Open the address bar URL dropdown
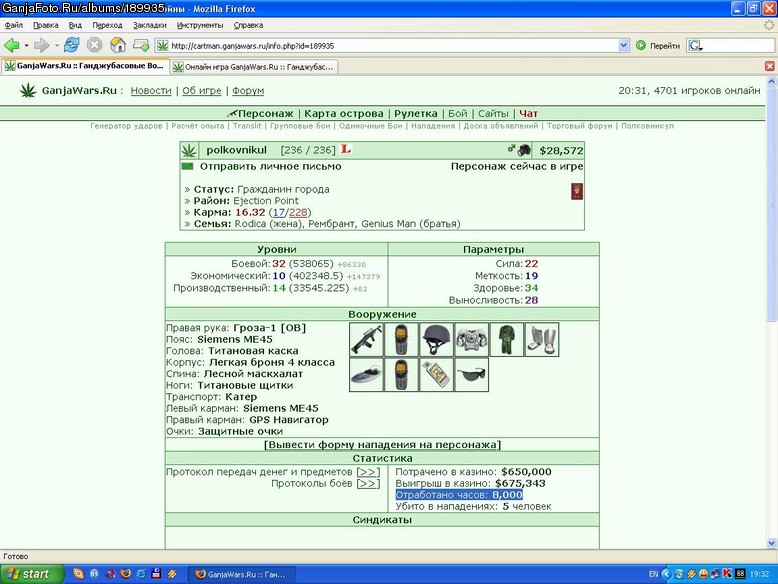778x584 pixels. [x=624, y=46]
